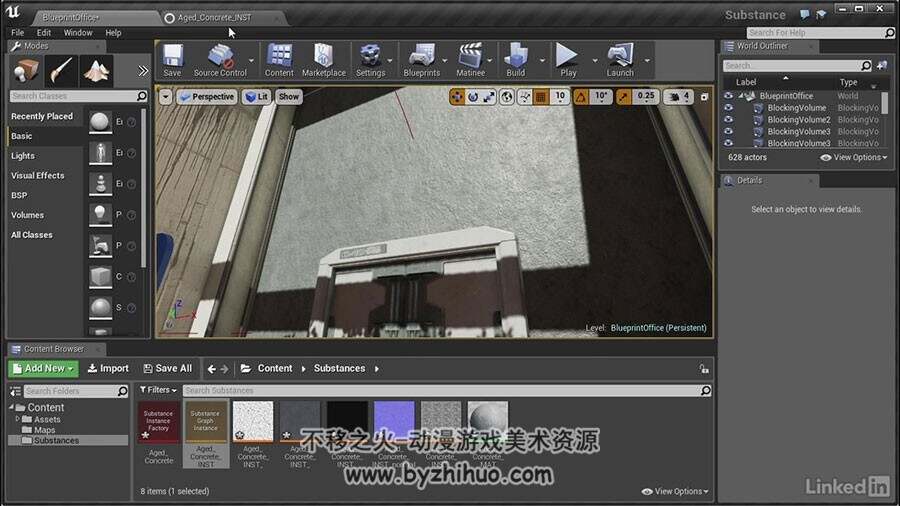Toggle world coordinate system globe icon
Viewport: 900px width, 506px height.
pos(507,97)
